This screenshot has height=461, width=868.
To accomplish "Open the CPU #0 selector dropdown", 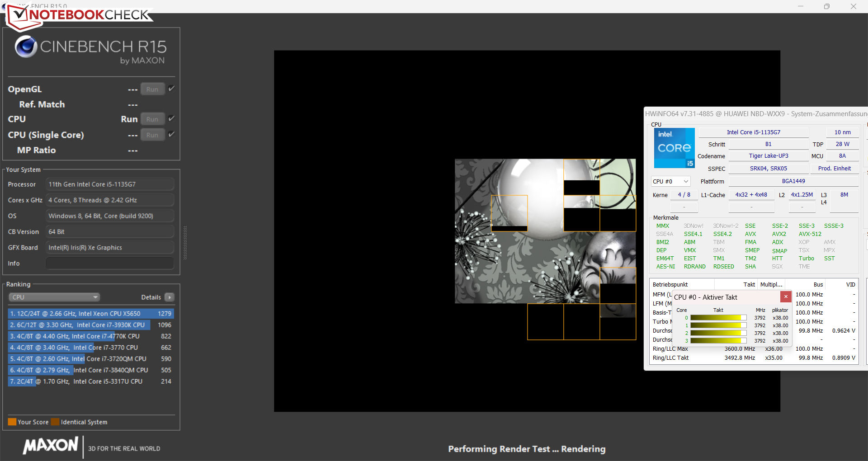I will [670, 181].
